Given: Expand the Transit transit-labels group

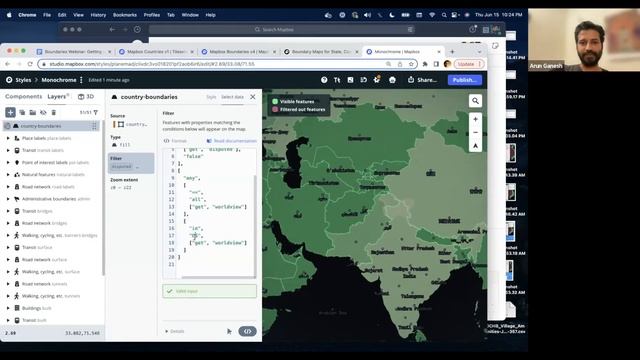Looking at the screenshot, I should 8,150.
